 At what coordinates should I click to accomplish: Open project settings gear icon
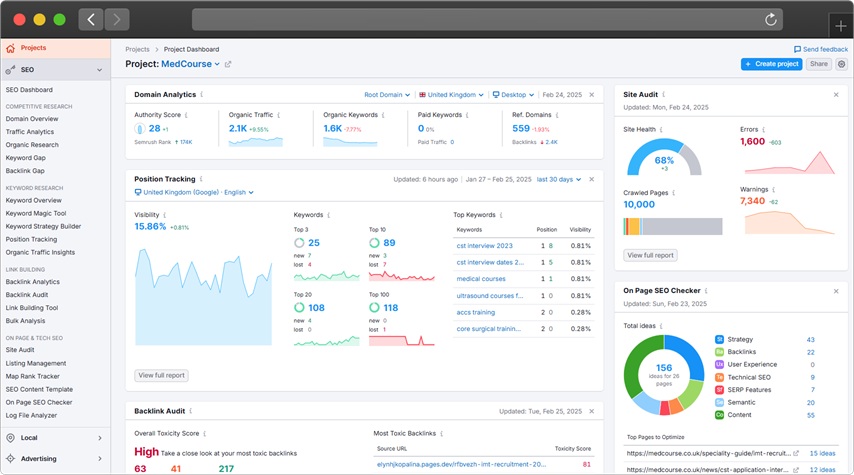pyautogui.click(x=841, y=64)
